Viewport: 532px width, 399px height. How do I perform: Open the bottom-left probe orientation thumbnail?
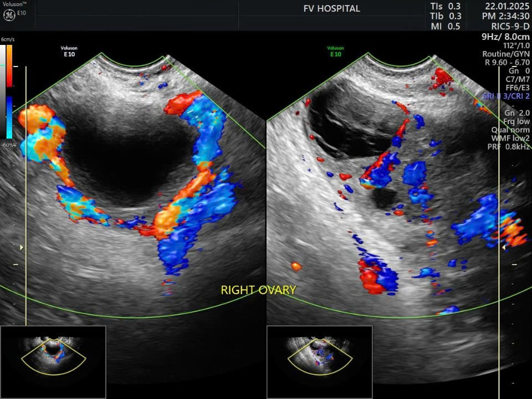53,355
